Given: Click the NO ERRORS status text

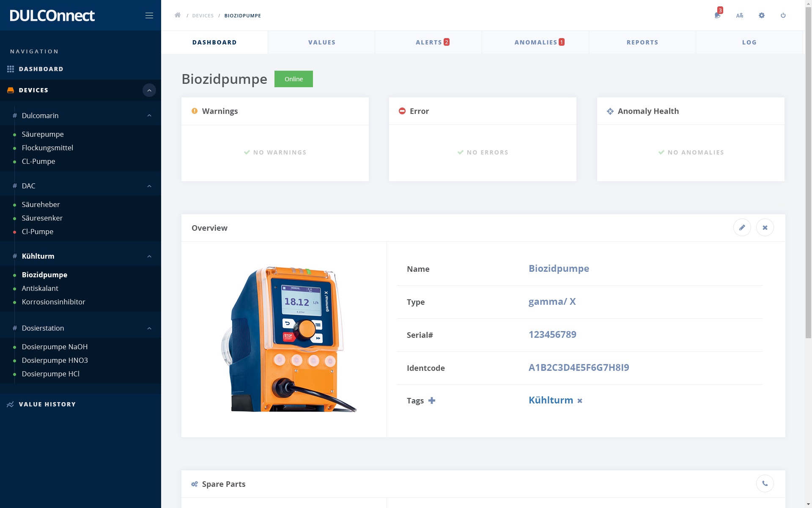Looking at the screenshot, I should (x=487, y=152).
